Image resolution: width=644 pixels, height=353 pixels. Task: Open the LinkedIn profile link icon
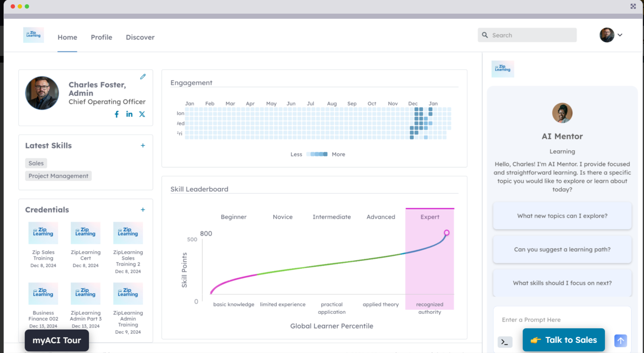coord(129,114)
